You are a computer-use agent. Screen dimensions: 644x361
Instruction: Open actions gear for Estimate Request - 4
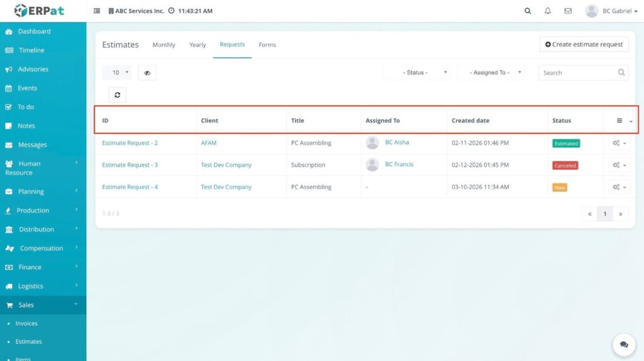[x=619, y=187]
